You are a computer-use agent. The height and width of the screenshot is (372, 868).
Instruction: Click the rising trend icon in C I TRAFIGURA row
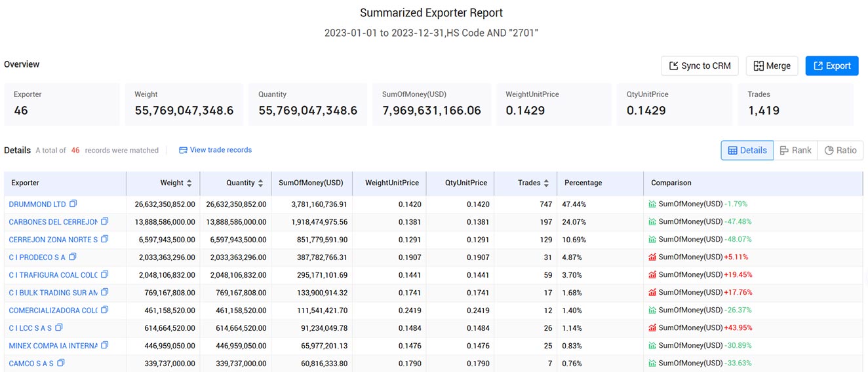(x=652, y=275)
